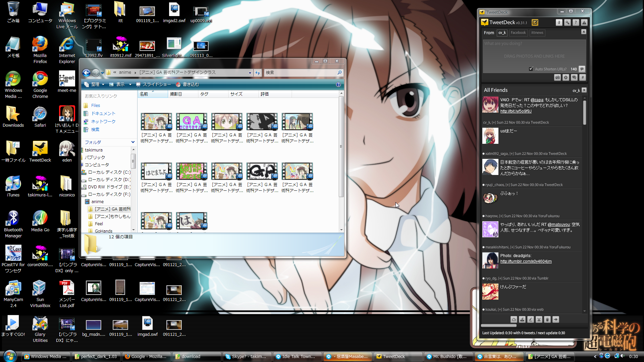644x362 pixels.
Task: Click the pencil edit icon under All Friends column
Action: click(530, 319)
